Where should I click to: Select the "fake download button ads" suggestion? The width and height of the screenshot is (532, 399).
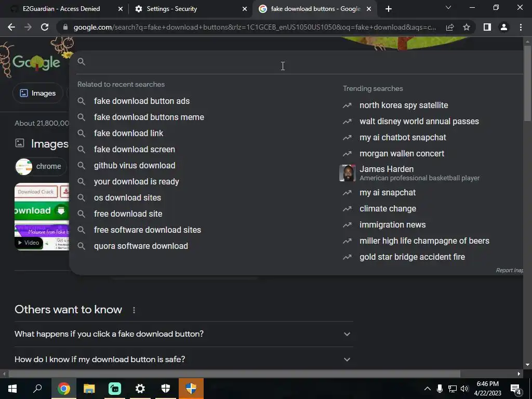pyautogui.click(x=142, y=101)
